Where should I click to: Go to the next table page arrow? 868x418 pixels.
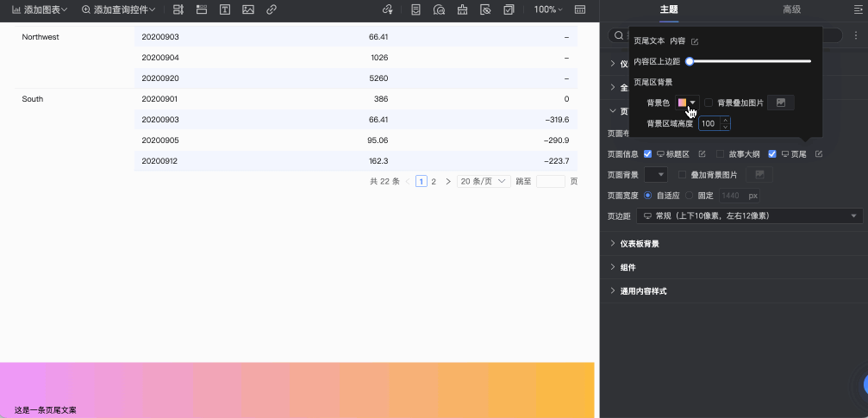point(448,182)
